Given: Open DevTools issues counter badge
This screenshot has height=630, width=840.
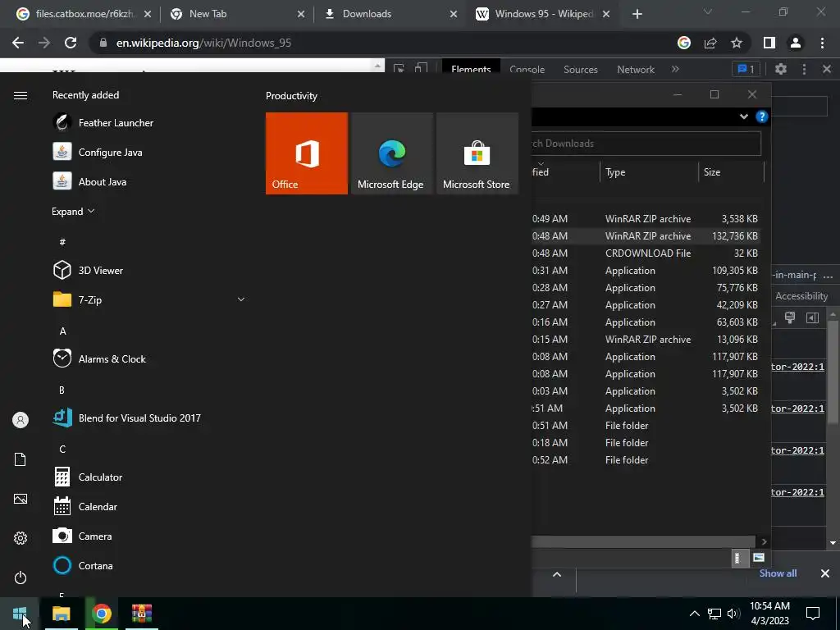Looking at the screenshot, I should coord(746,69).
